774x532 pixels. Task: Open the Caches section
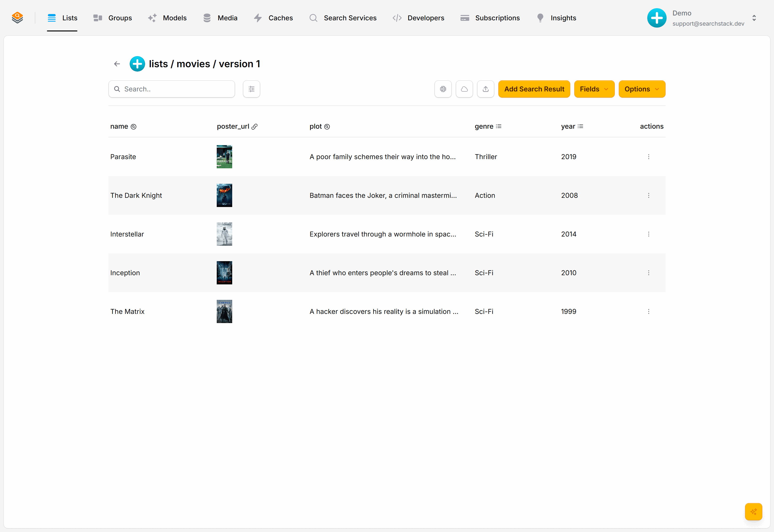(273, 18)
